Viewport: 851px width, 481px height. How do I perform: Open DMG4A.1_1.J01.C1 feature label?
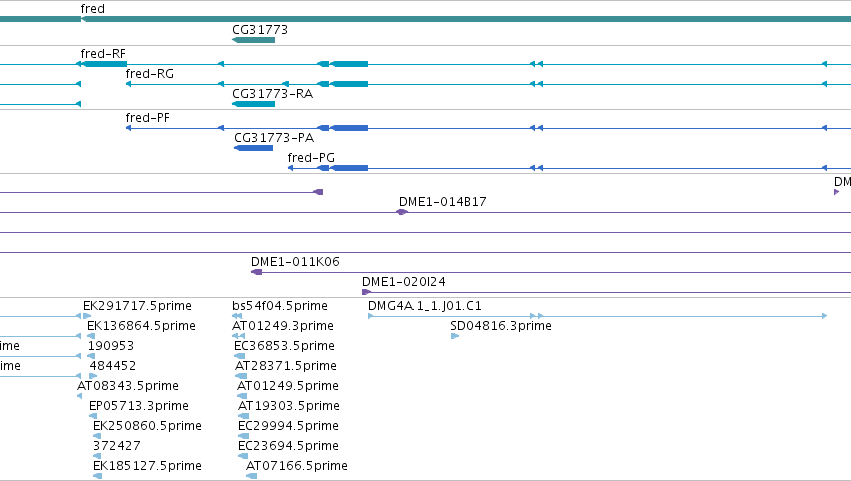[x=425, y=306]
